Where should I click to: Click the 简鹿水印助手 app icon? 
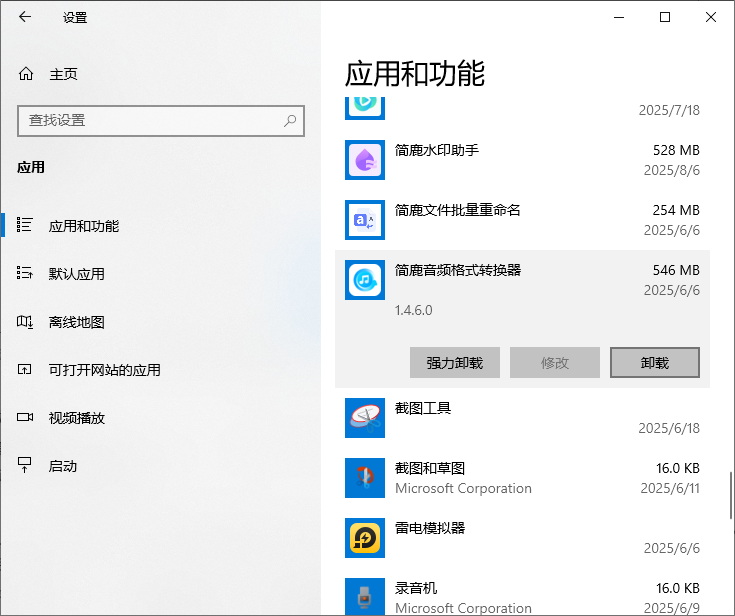click(365, 160)
